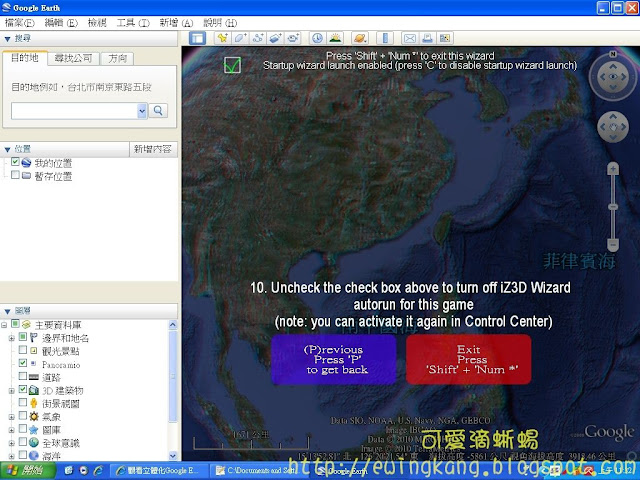The image size is (640, 480).
Task: Collapse the 圖層 panel triangle
Action: (x=7, y=312)
